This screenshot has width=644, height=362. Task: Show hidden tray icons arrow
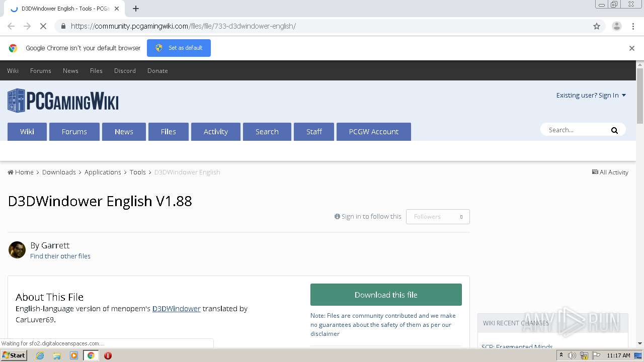tap(561, 355)
